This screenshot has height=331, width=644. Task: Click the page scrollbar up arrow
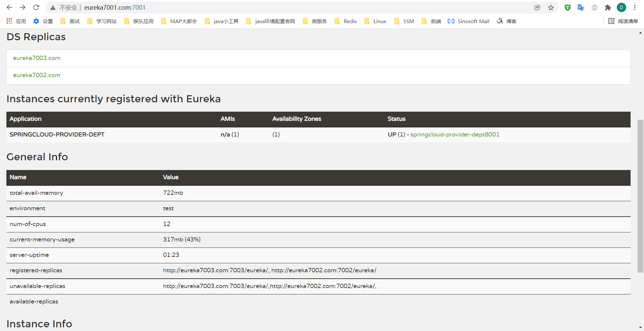point(640,33)
